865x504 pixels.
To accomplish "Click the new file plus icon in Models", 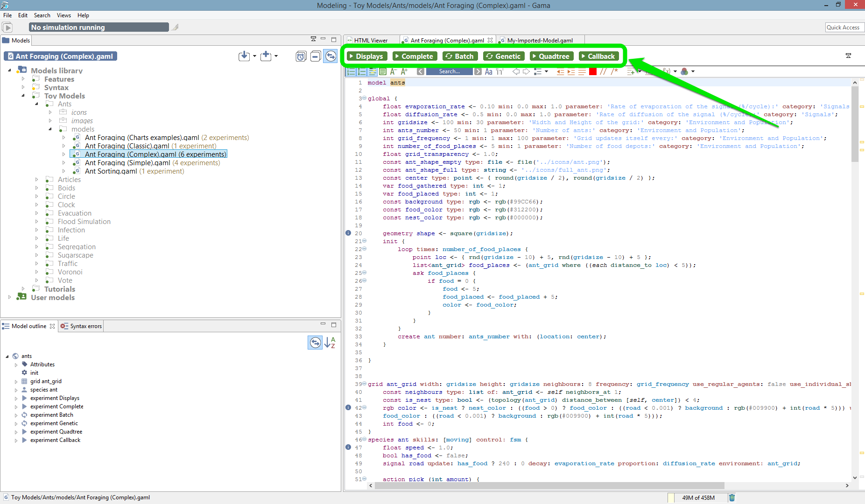I will [x=266, y=56].
